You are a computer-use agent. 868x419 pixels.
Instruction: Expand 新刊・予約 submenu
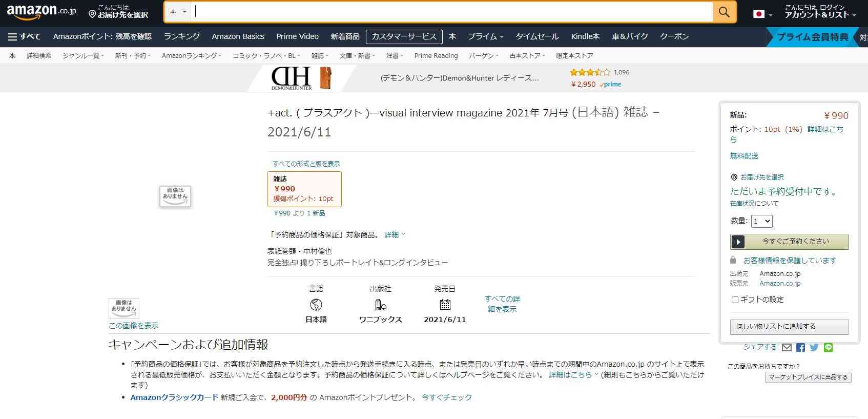(x=133, y=55)
